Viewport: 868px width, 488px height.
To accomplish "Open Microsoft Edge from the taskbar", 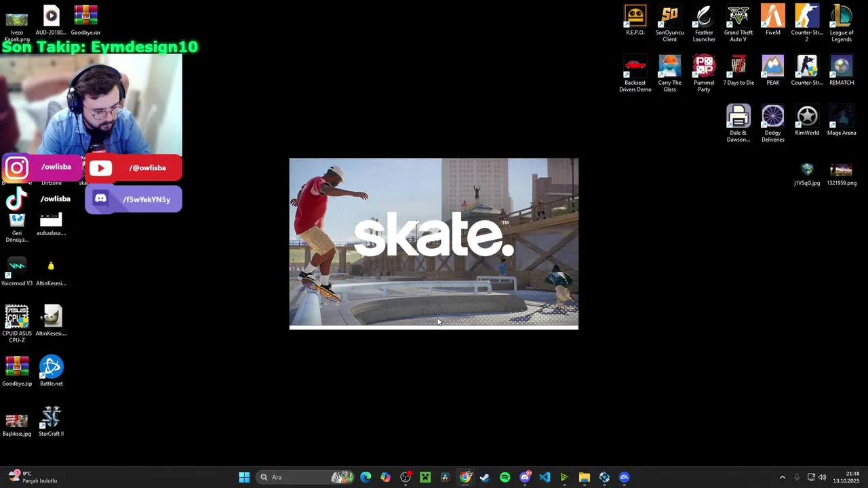I will click(366, 477).
